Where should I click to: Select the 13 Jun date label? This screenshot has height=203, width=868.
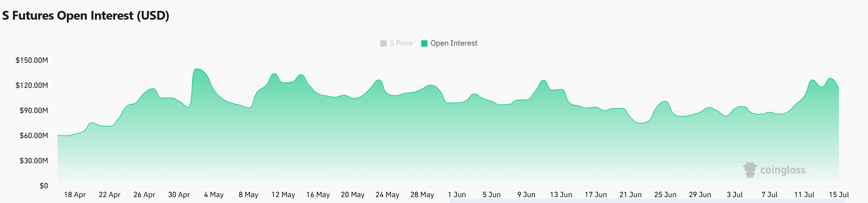[x=561, y=195]
